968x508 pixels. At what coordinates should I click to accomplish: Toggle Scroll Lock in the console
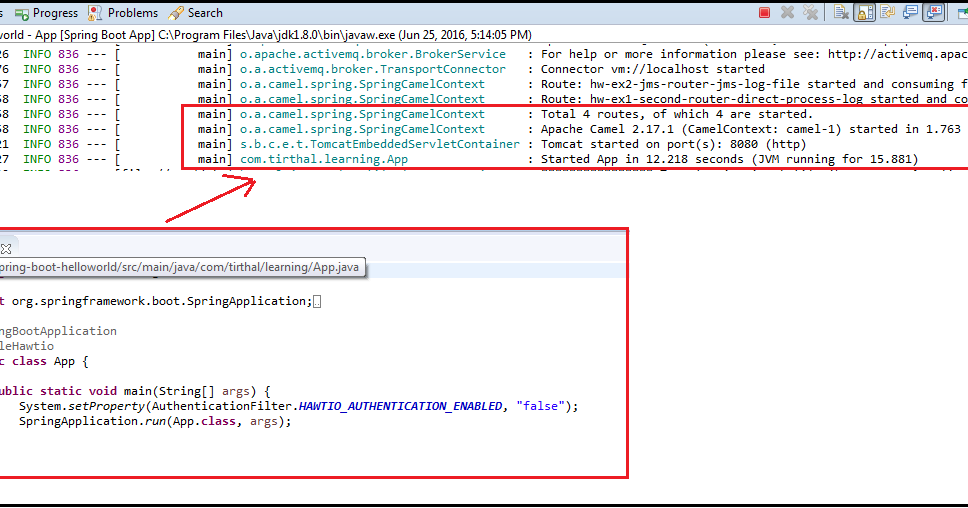[864, 12]
